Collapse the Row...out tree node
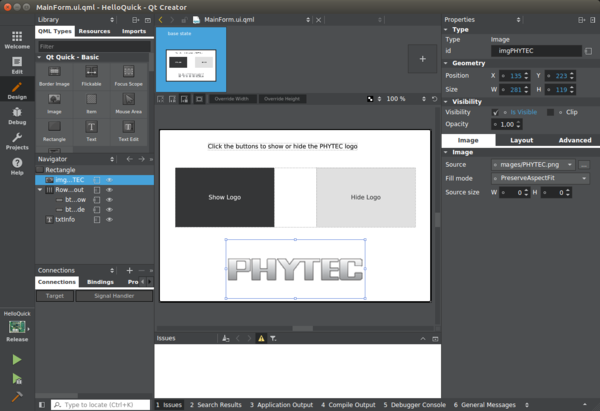 (x=40, y=189)
